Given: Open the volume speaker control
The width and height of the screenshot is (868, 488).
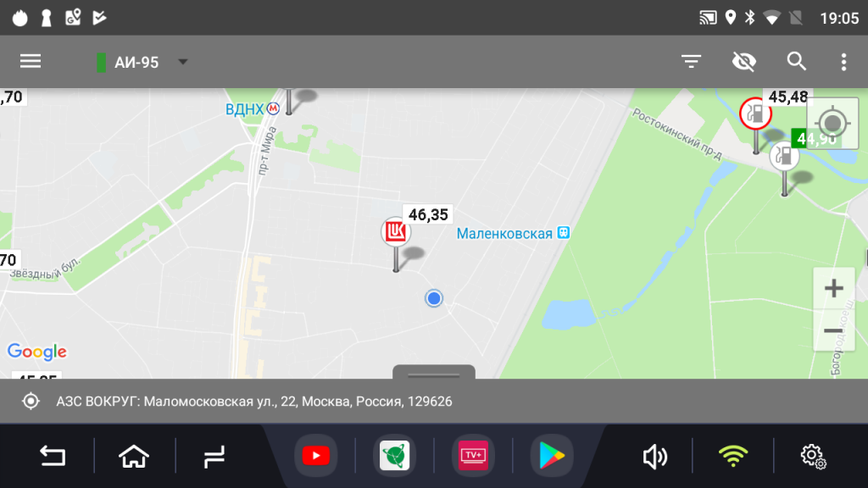Looking at the screenshot, I should click(655, 457).
